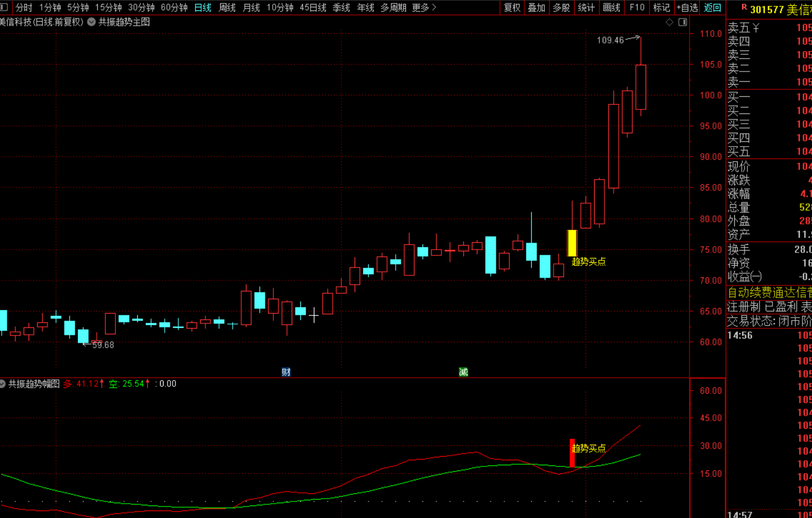Viewport: 812px width, 518px height.
Task: Click the 14:56 tick timestamp
Action: (x=740, y=335)
